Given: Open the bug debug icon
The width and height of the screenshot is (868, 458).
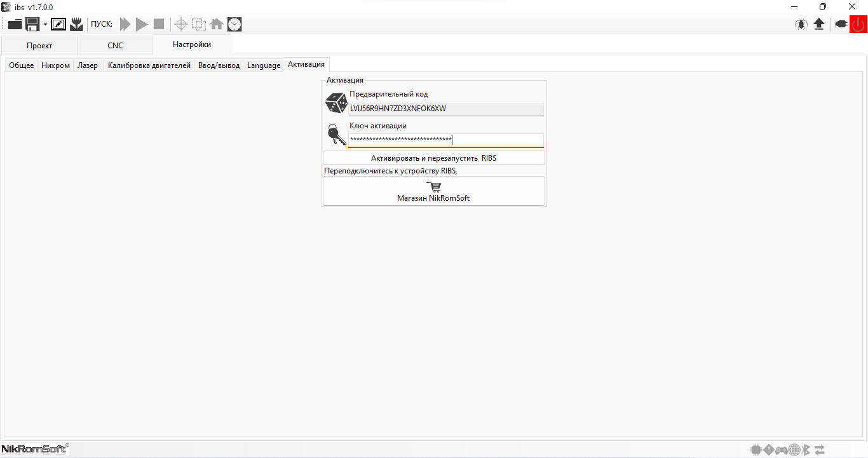Looking at the screenshot, I should click(801, 25).
